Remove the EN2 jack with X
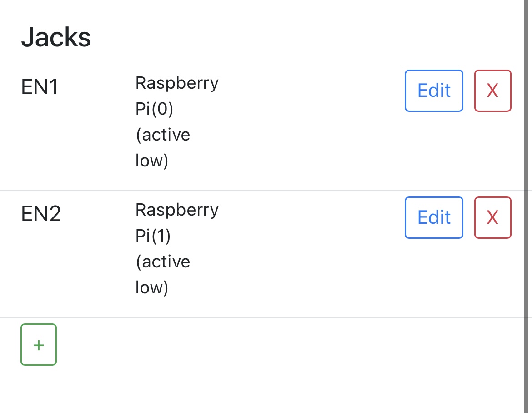 [492, 217]
